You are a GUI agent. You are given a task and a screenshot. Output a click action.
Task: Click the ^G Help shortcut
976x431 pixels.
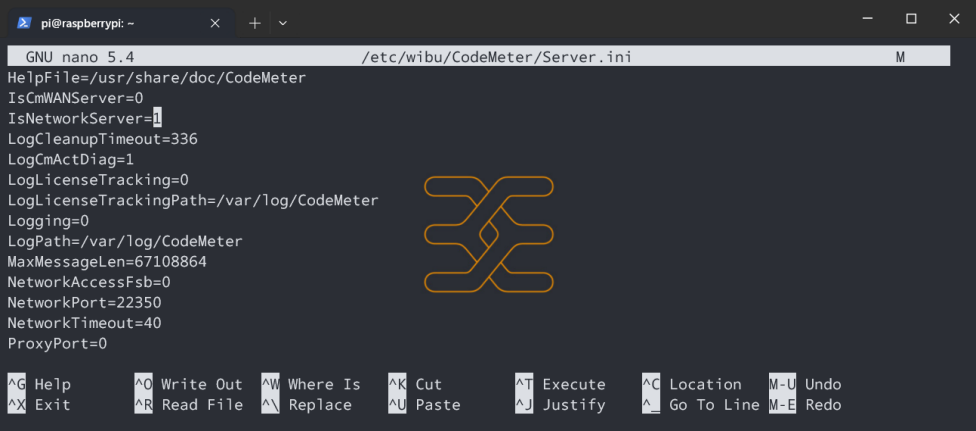(x=39, y=384)
